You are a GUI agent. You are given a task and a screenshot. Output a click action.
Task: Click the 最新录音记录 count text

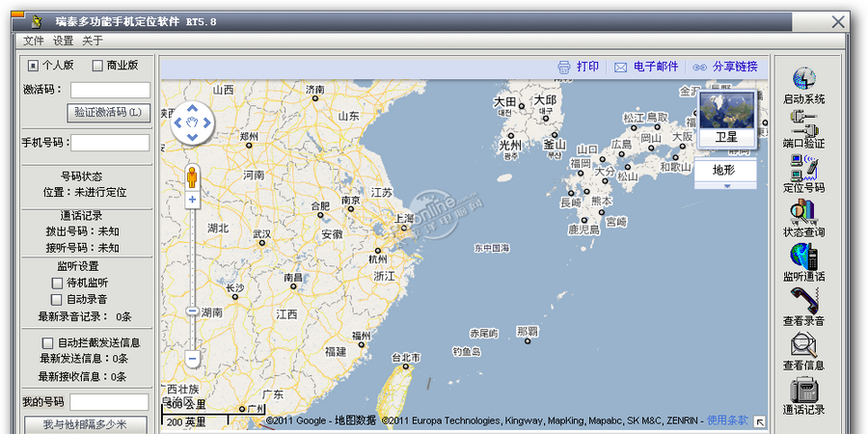pyautogui.click(x=85, y=317)
